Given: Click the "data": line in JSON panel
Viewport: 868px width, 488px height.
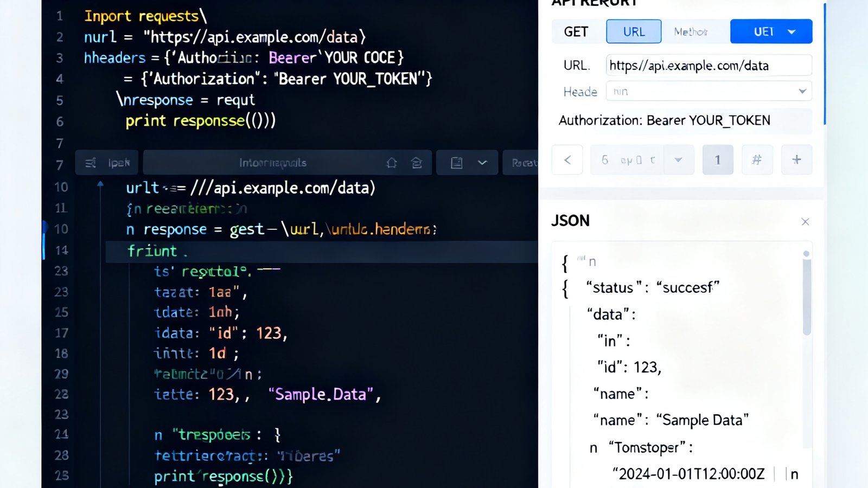Looking at the screenshot, I should 611,314.
